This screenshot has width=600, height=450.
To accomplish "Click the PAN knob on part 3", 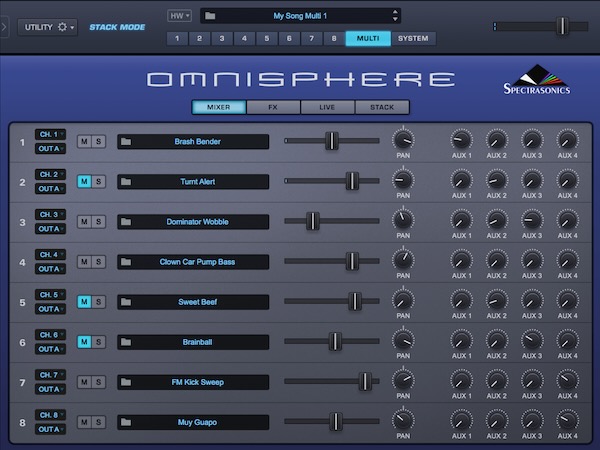I will coord(403,220).
